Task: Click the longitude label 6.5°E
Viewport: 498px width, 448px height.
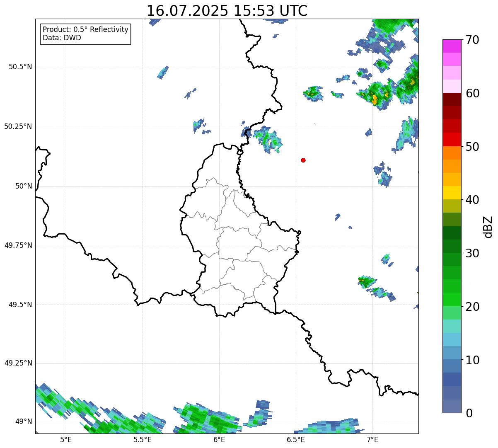Action: coord(296,440)
